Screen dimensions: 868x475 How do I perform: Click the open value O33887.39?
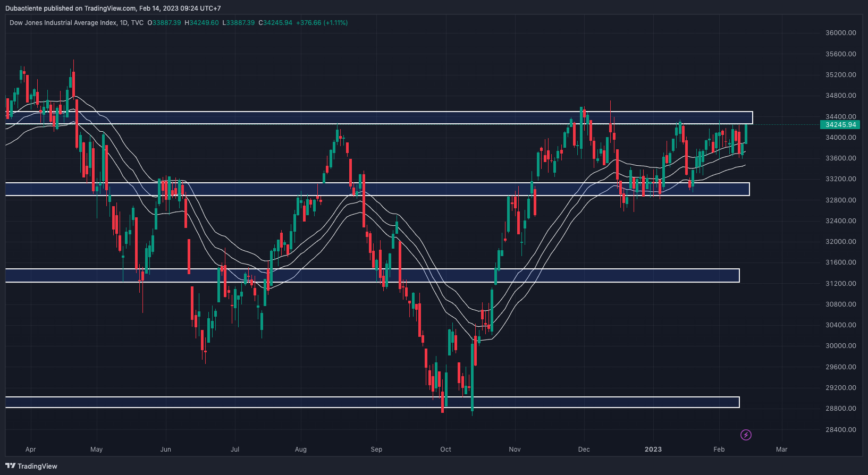[x=164, y=23]
